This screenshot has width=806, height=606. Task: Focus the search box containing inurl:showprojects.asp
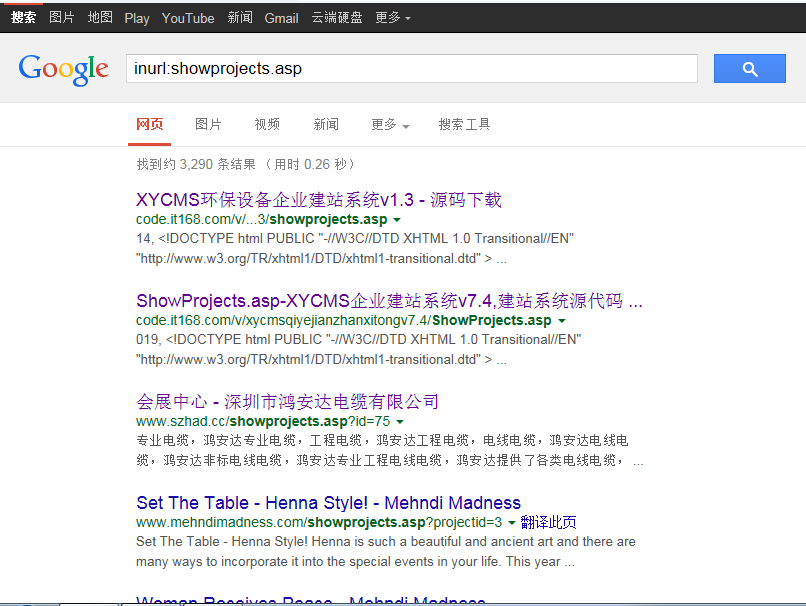(x=411, y=68)
